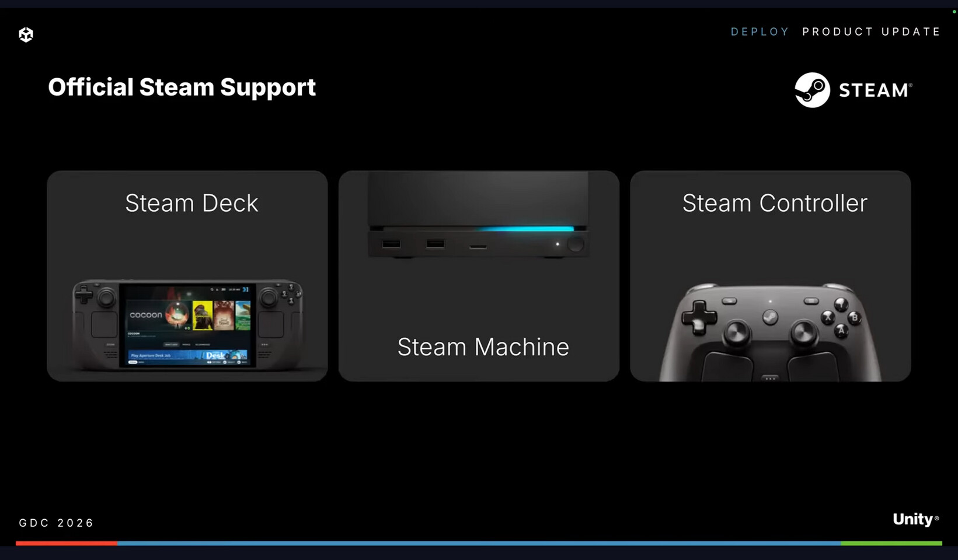Select the Steam Deck handheld image

pos(187,324)
